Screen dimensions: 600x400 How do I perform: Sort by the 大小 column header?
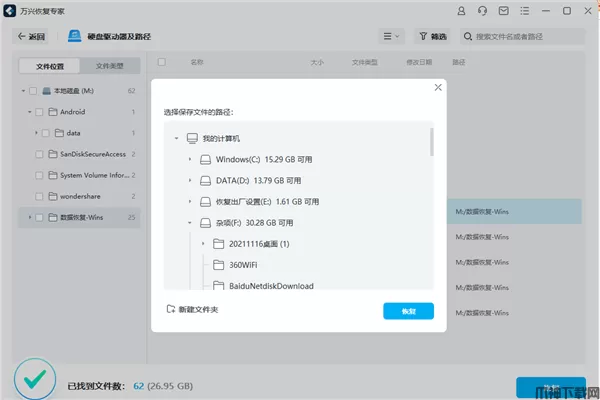(x=317, y=62)
